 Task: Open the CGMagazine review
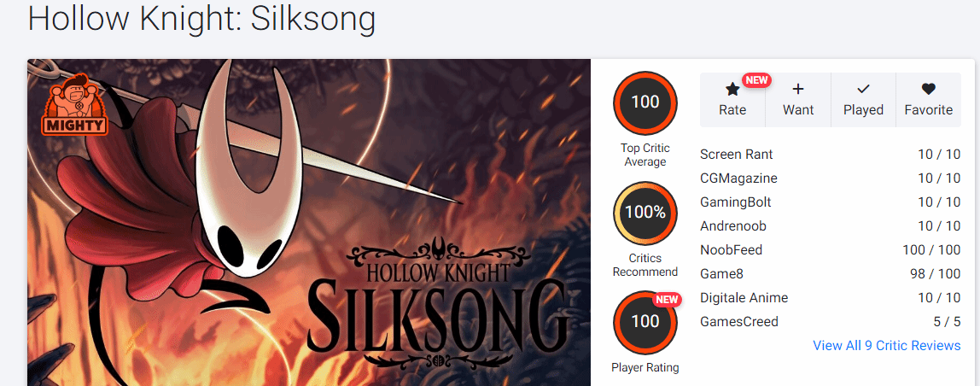[738, 178]
